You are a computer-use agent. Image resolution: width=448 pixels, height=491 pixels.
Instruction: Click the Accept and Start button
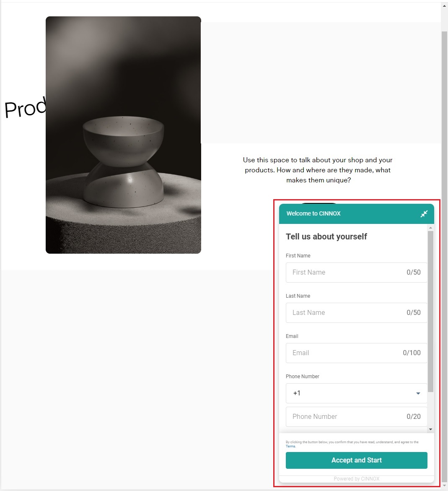[x=356, y=460]
